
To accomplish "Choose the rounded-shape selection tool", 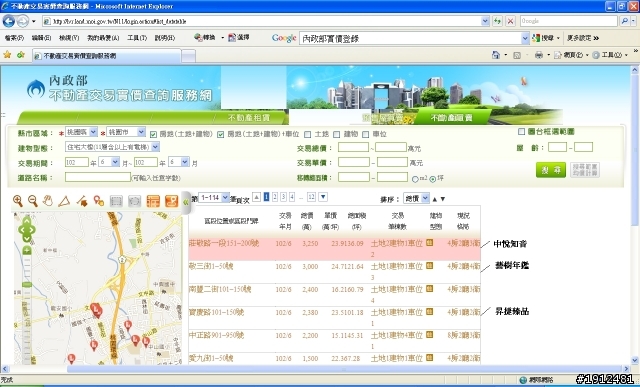I will 134,201.
